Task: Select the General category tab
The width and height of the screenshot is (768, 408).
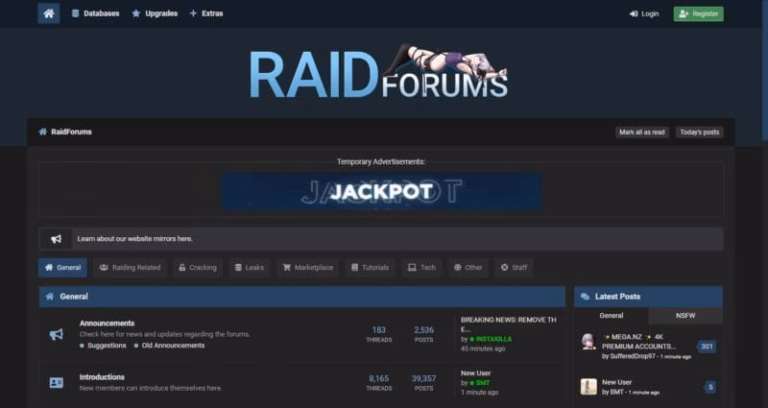Action: coord(63,267)
